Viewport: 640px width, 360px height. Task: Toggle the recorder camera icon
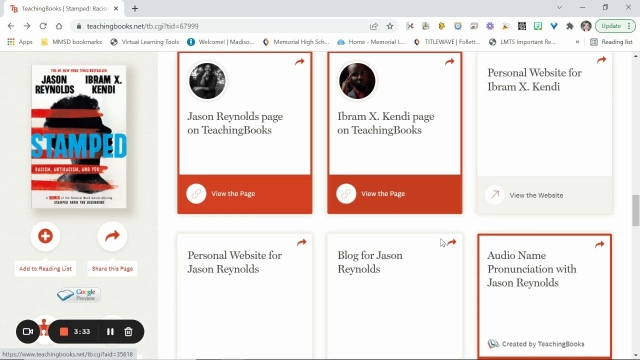pos(28,331)
